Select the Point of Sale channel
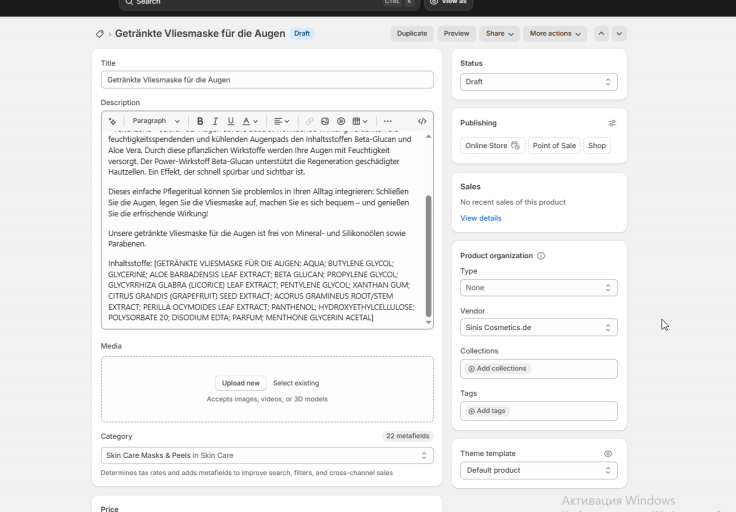Image resolution: width=736 pixels, height=512 pixels. [x=554, y=145]
